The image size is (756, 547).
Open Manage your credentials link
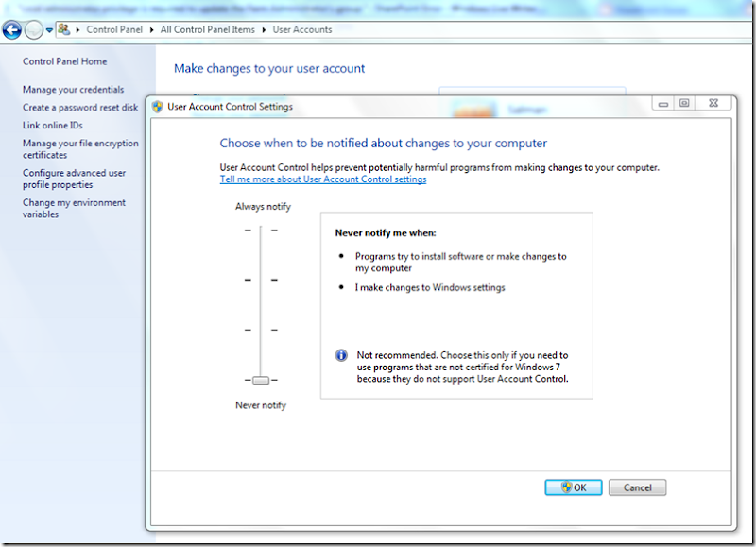pyautogui.click(x=74, y=90)
